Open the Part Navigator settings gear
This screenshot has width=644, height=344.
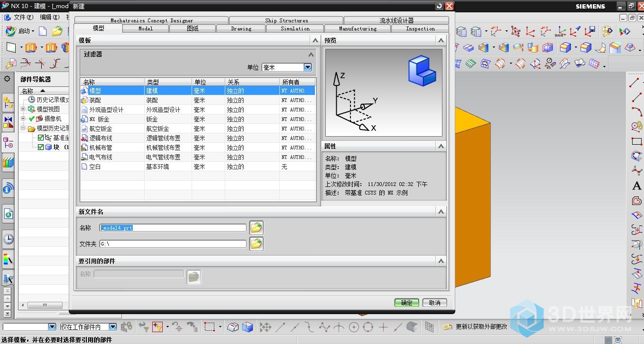tap(7, 79)
